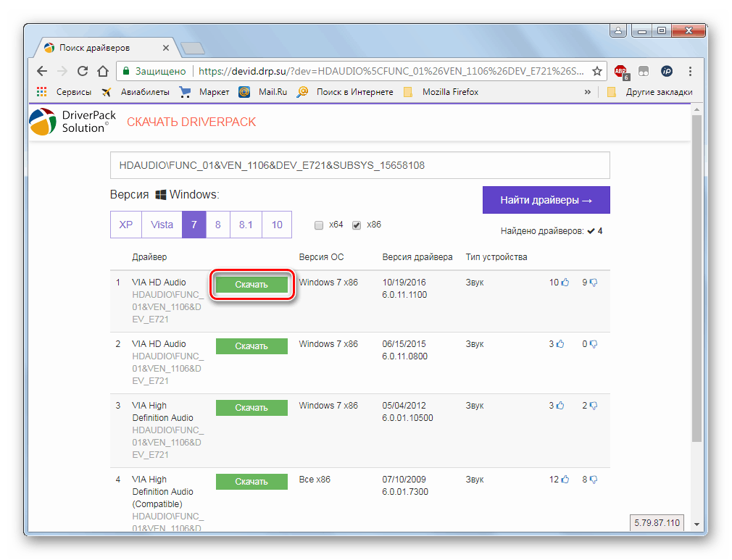Thumbs down the first VIA HD Audio driver

coord(594,283)
